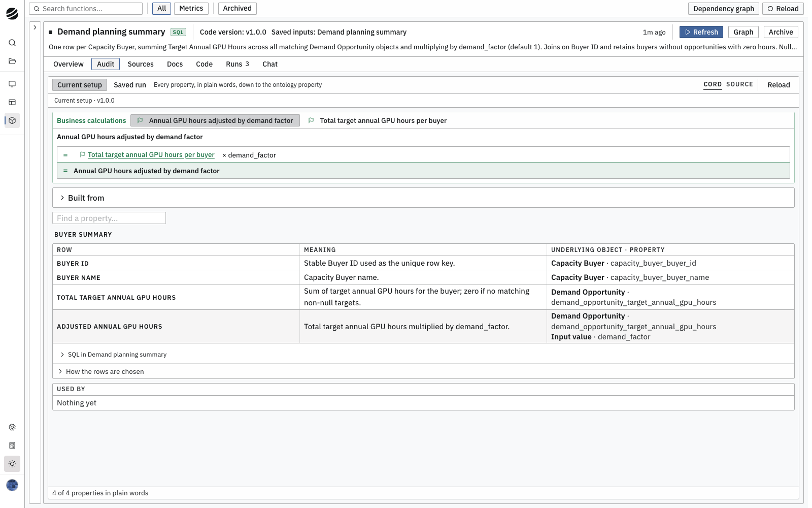Select the Current setup view
The height and width of the screenshot is (508, 812).
click(80, 85)
